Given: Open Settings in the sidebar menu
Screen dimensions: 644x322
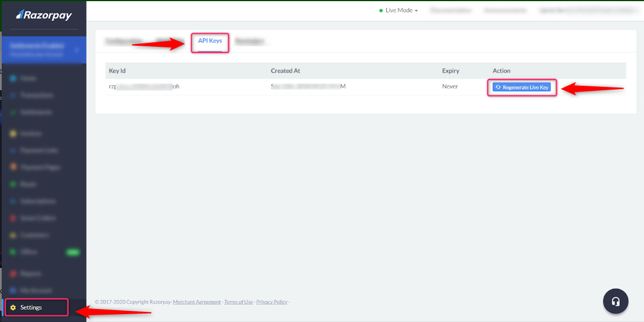Looking at the screenshot, I should pos(31,308).
